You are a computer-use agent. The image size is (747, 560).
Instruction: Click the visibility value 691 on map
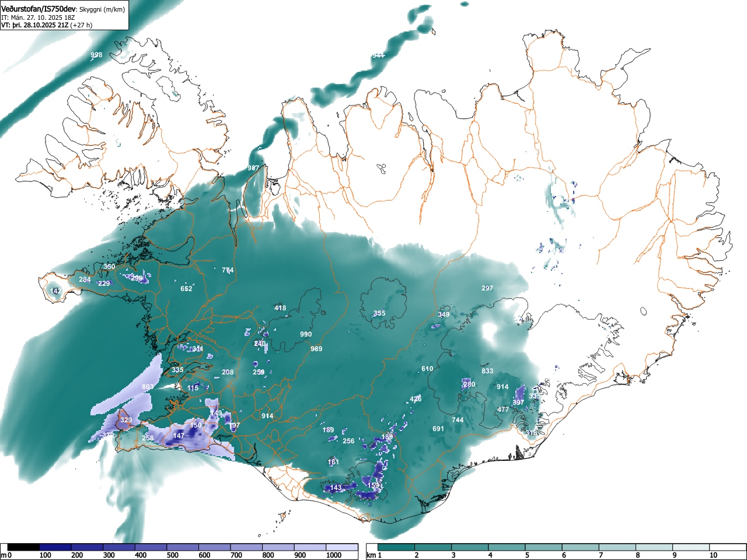[x=438, y=429]
